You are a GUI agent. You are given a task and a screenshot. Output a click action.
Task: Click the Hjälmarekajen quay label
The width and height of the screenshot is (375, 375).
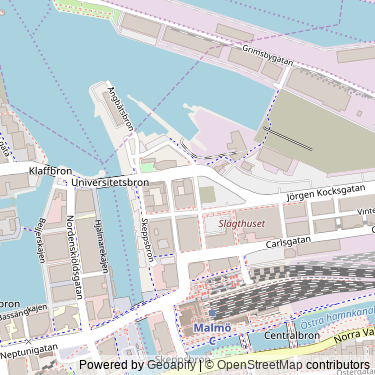point(102,246)
